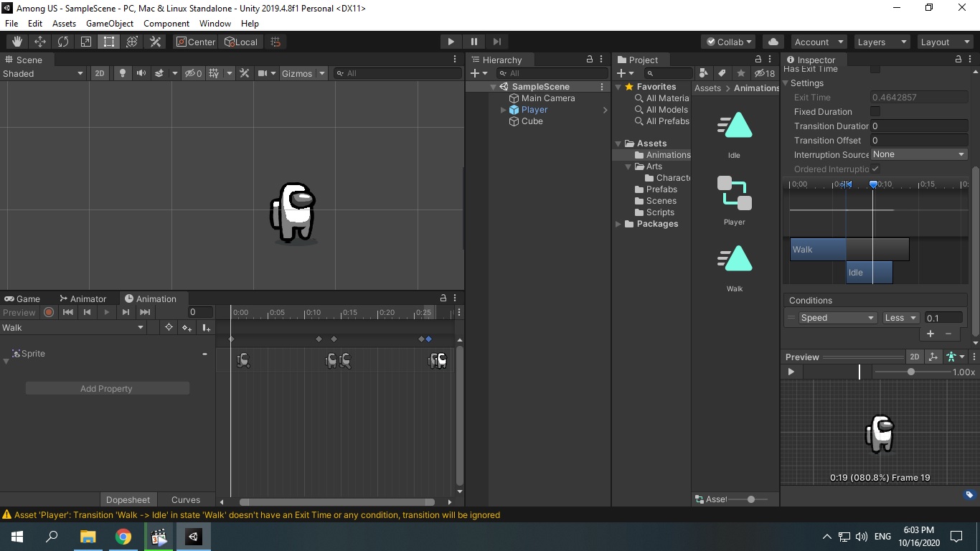The width and height of the screenshot is (980, 551).
Task: Lock the Hierarchy panel
Action: click(x=590, y=60)
